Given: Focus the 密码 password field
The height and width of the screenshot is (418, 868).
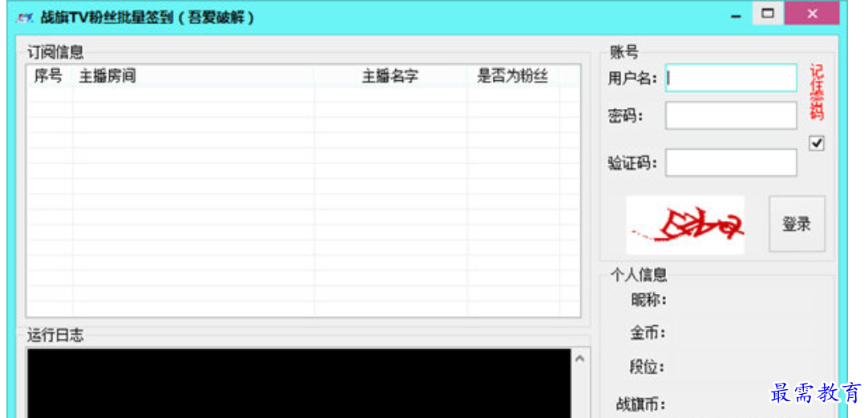Looking at the screenshot, I should (x=731, y=115).
